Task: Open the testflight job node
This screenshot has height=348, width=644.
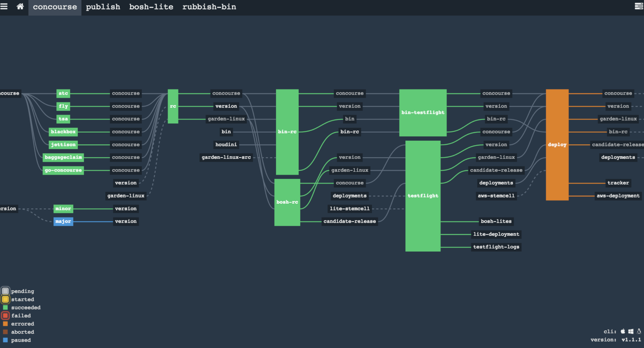Action: [423, 196]
